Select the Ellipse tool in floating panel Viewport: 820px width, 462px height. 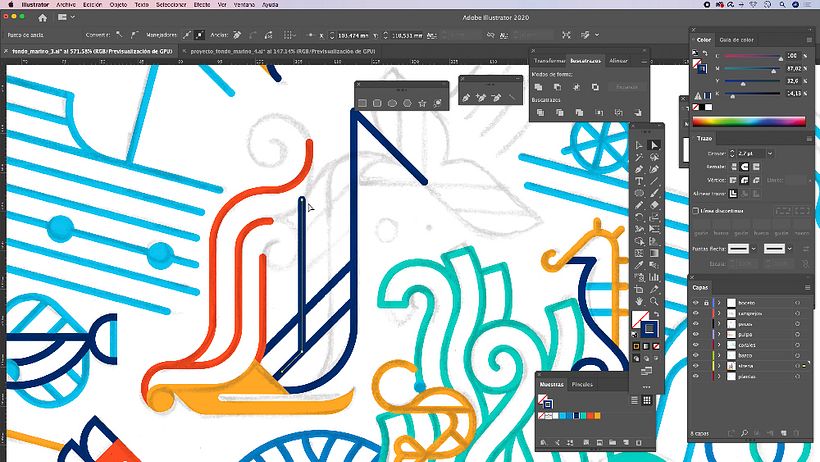click(392, 103)
